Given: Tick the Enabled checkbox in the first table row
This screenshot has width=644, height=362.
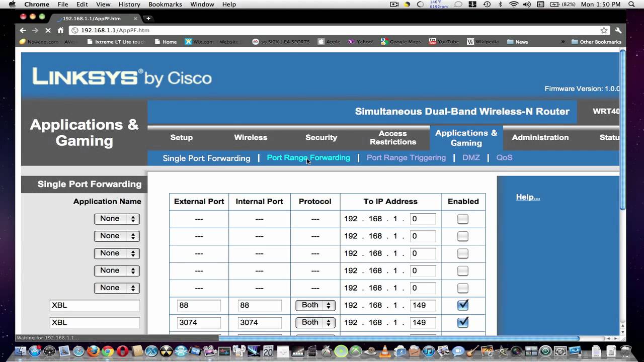Looking at the screenshot, I should [463, 219].
